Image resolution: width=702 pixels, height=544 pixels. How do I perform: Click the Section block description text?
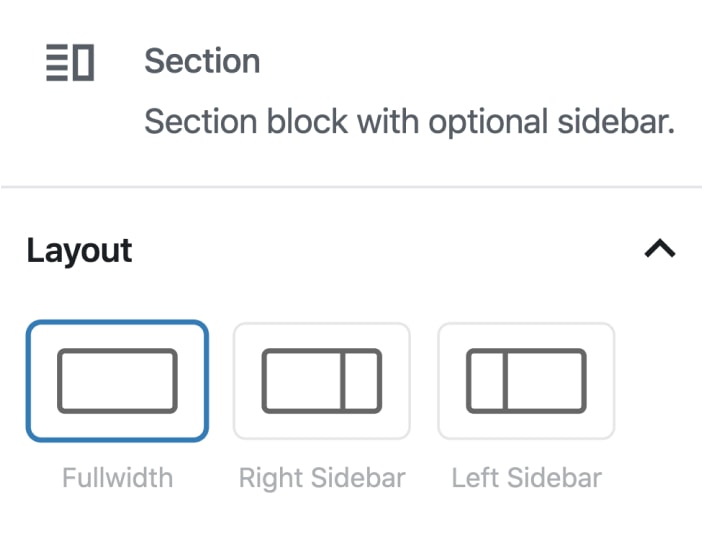tap(410, 122)
